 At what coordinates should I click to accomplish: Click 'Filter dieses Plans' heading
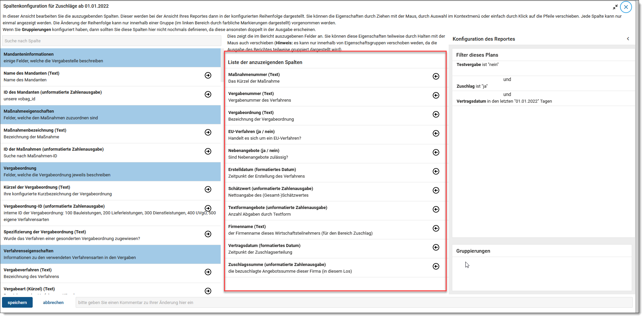477,55
